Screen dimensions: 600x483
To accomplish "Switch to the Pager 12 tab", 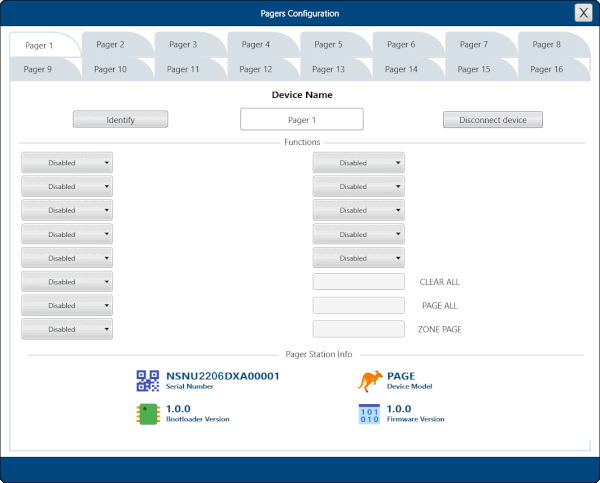I will (255, 70).
